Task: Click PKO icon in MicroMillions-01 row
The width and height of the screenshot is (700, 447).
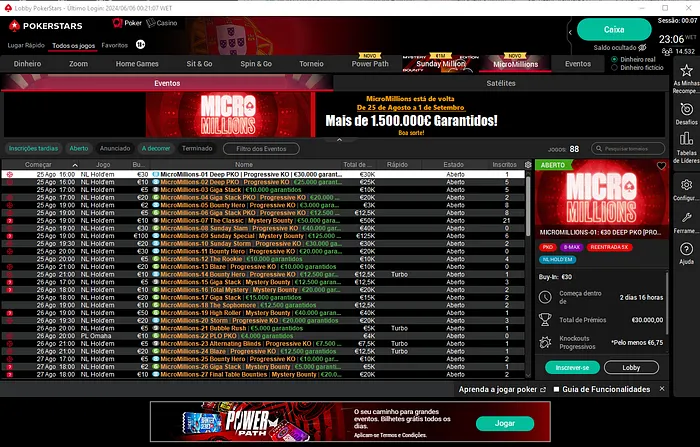Action: click(9, 175)
